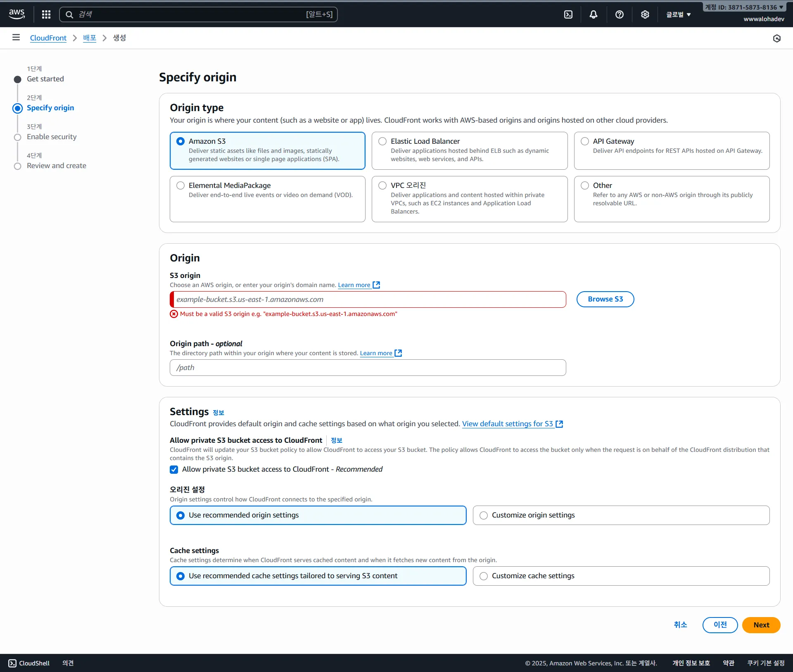Go to CloudFront breadcrumb link
Viewport: 793px width, 672px height.
point(48,38)
